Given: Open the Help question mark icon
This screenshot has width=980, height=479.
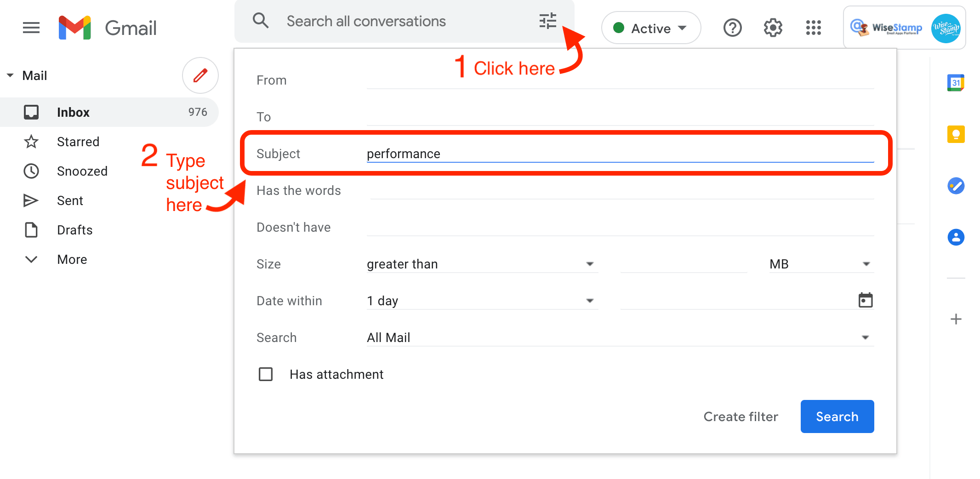Looking at the screenshot, I should tap(732, 28).
